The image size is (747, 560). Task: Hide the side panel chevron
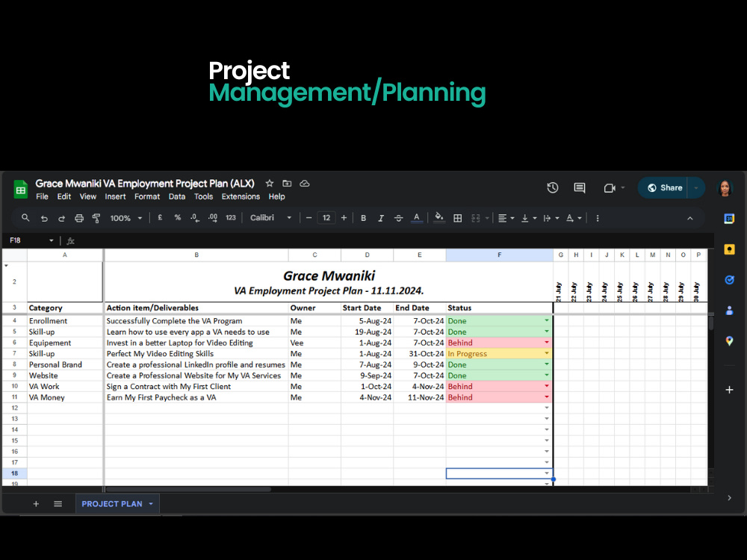coord(729,497)
